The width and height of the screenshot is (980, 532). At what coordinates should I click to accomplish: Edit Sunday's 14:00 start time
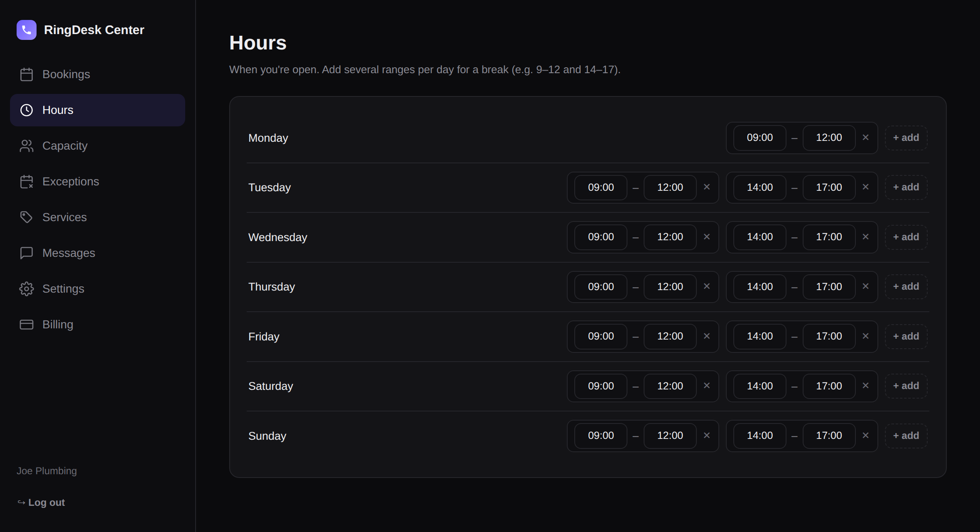760,436
